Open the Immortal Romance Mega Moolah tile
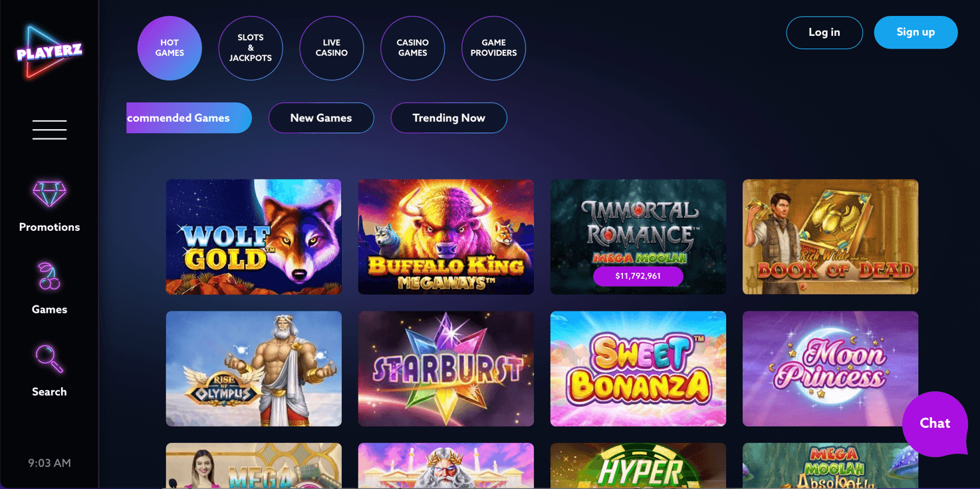Viewport: 980px width, 489px height. click(638, 237)
